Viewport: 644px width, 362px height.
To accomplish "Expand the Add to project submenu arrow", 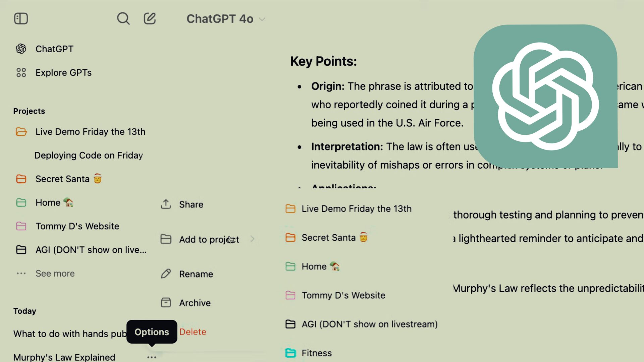I will tap(252, 239).
